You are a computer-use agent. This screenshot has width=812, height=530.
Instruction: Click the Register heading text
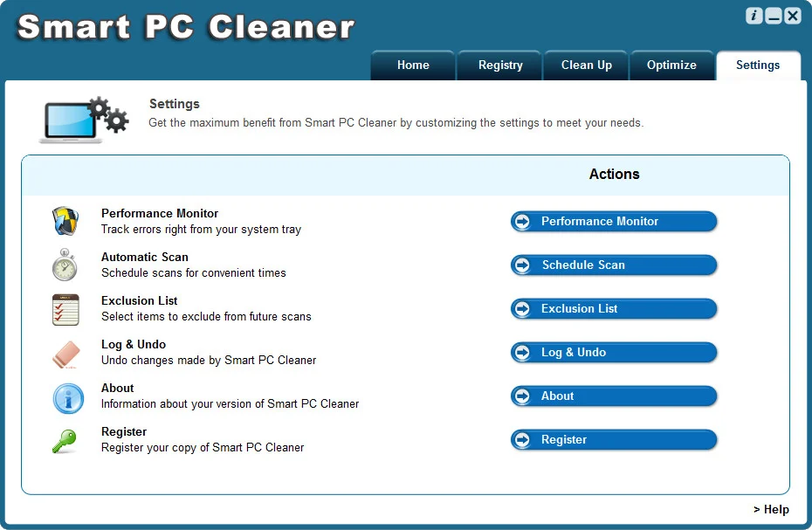tap(124, 431)
